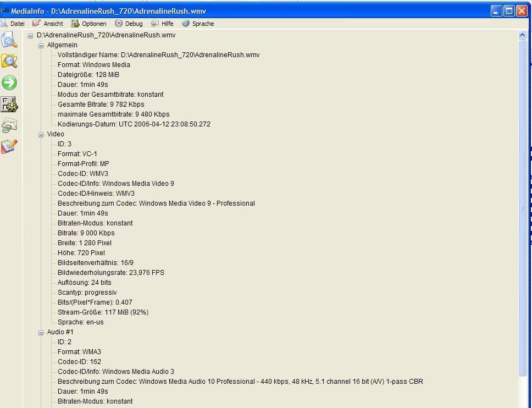Click the notepad pencil icon in sidebar
Viewport: 532px width, 408px height.
[9, 147]
